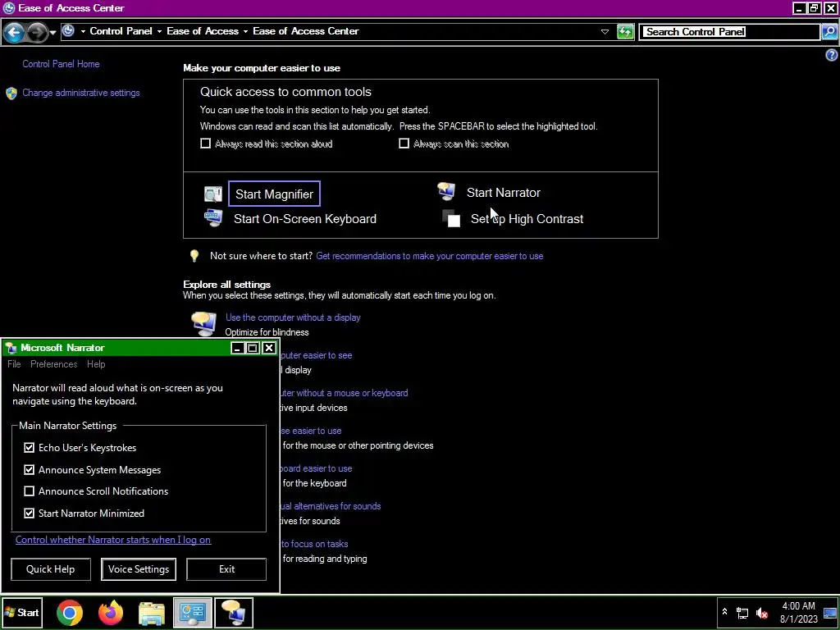Click the Narrator window title bar icon
Screen dimensions: 840x630
[x=11, y=348]
